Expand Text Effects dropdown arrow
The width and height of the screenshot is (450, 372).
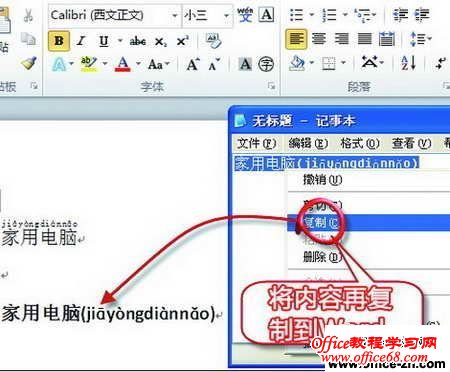(71, 63)
